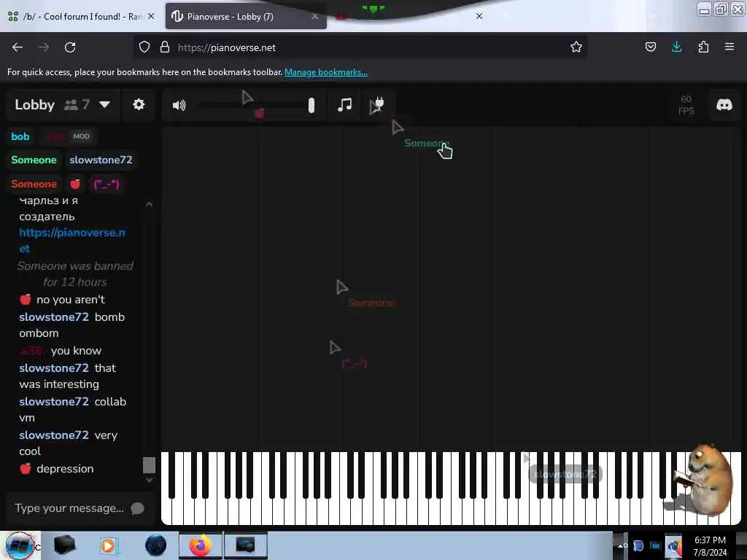Open the Windows Start button
The height and width of the screenshot is (560, 747).
(20, 545)
